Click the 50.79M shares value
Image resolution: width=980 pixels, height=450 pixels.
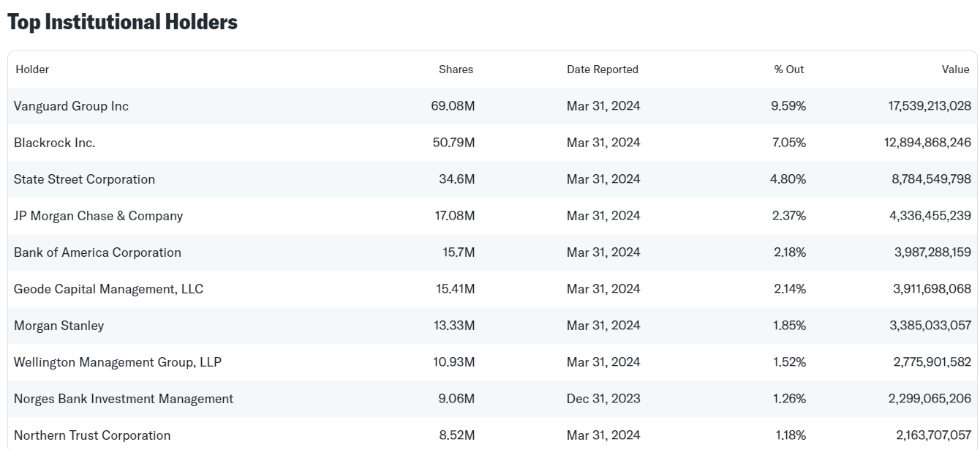point(453,143)
